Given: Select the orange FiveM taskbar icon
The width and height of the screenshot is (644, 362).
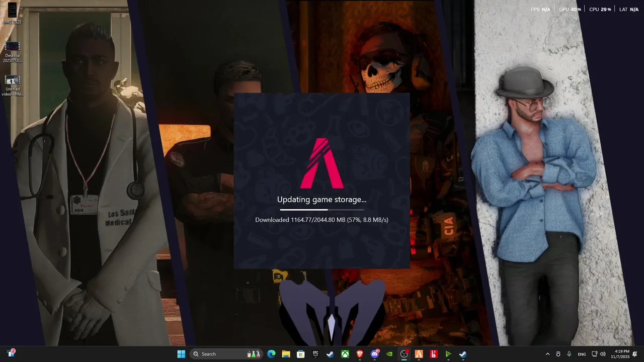Looking at the screenshot, I should [419, 354].
